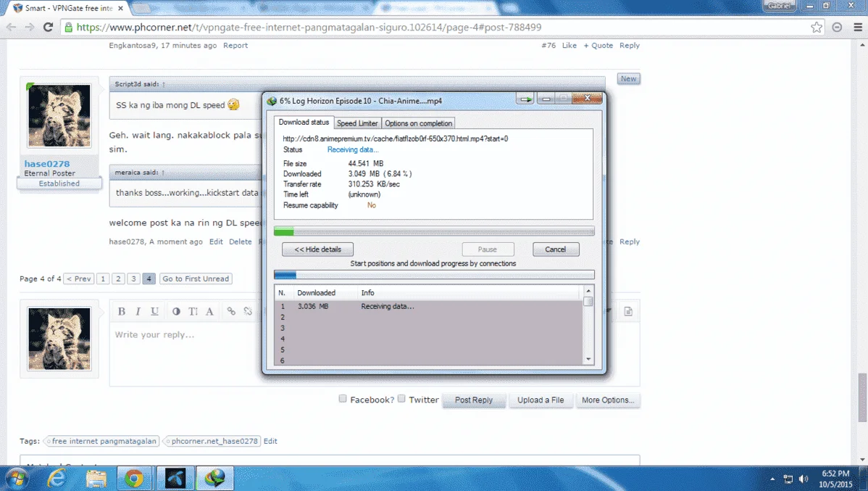Click the browser extension icon beside star

837,27
